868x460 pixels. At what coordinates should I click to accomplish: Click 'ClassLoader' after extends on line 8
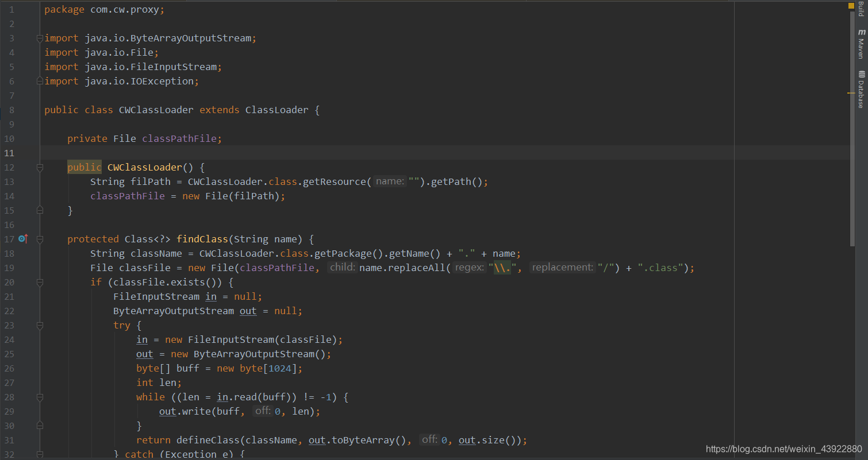277,110
